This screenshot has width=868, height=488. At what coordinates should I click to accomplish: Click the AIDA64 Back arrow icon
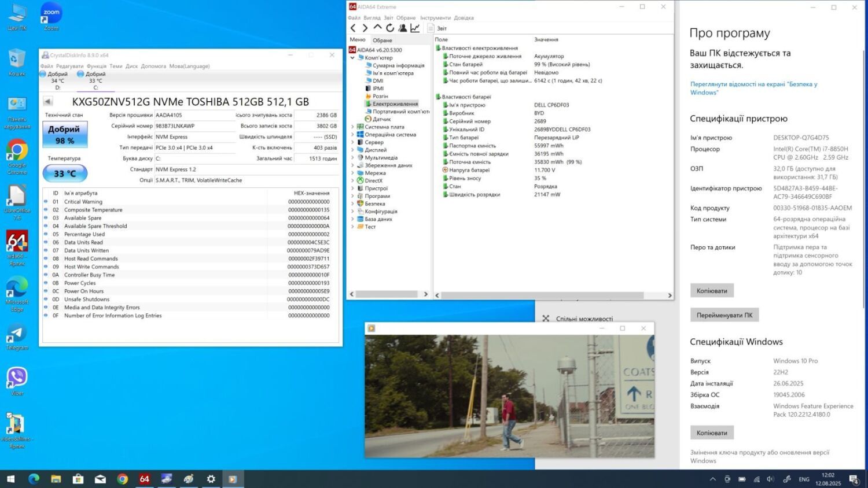353,28
